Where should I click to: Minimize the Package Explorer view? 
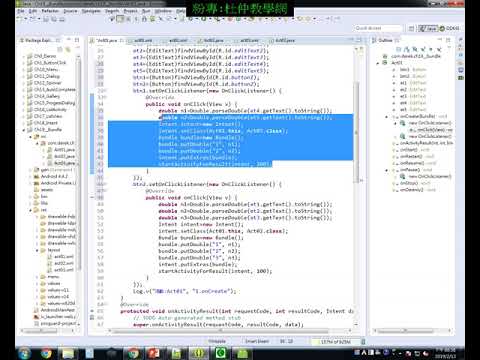click(69, 40)
